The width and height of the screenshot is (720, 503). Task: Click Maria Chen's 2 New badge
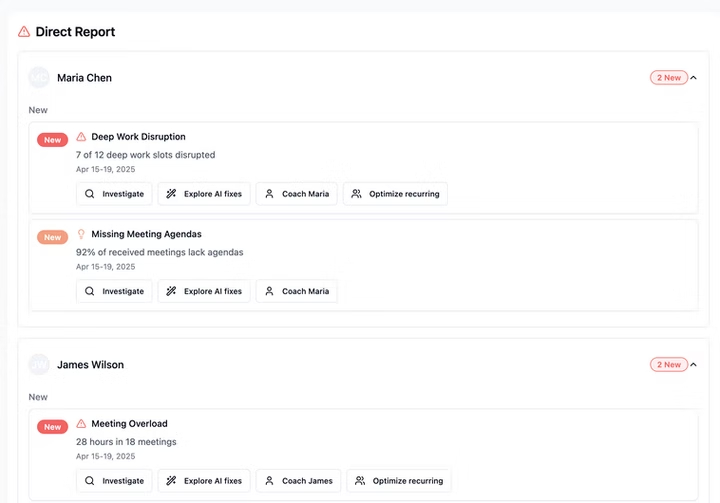[x=668, y=78]
